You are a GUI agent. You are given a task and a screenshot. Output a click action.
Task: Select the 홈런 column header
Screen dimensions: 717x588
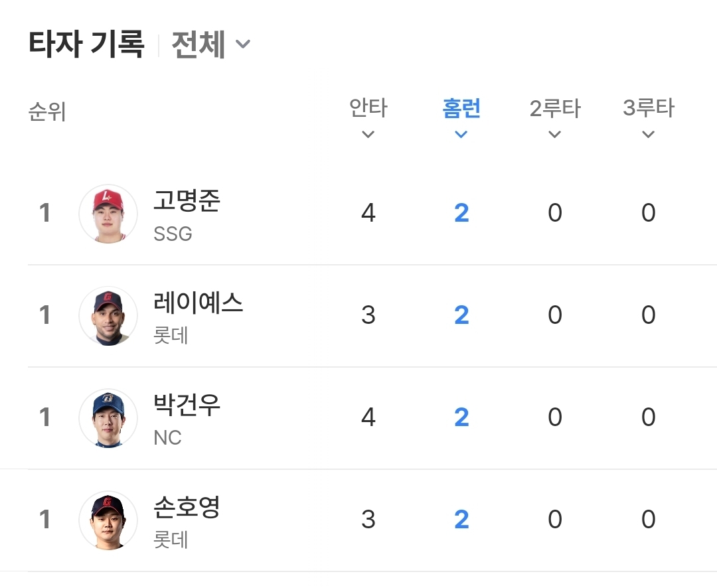point(461,108)
